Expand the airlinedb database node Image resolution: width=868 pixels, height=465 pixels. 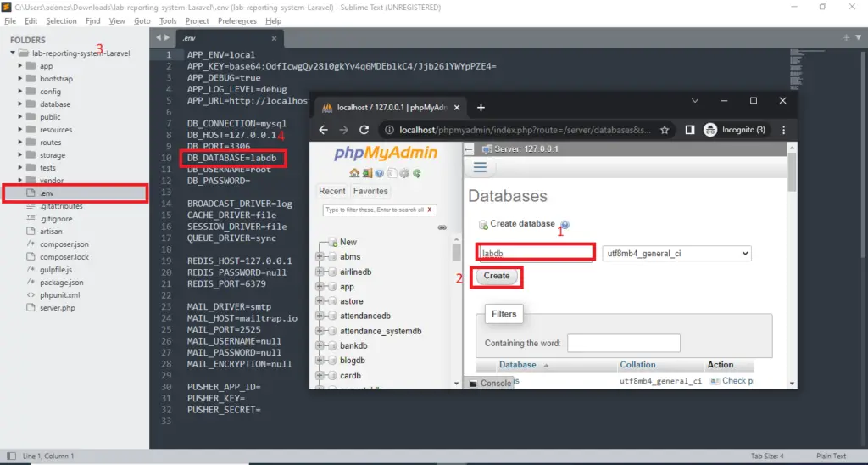click(320, 272)
